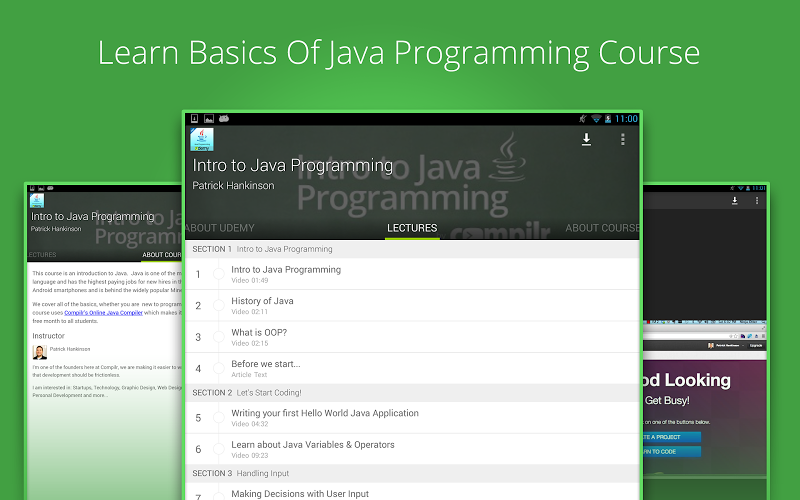Tap the download icon in right screen
Viewport: 800px width, 500px height.
(735, 201)
